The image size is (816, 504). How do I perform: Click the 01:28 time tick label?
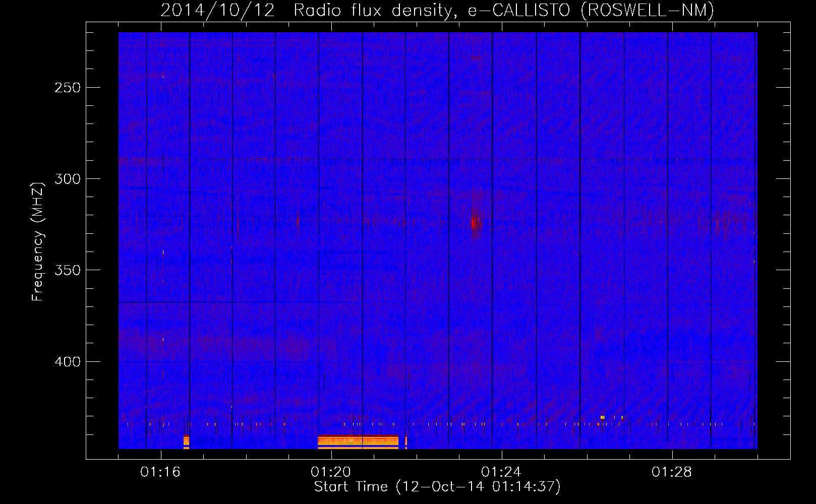672,472
